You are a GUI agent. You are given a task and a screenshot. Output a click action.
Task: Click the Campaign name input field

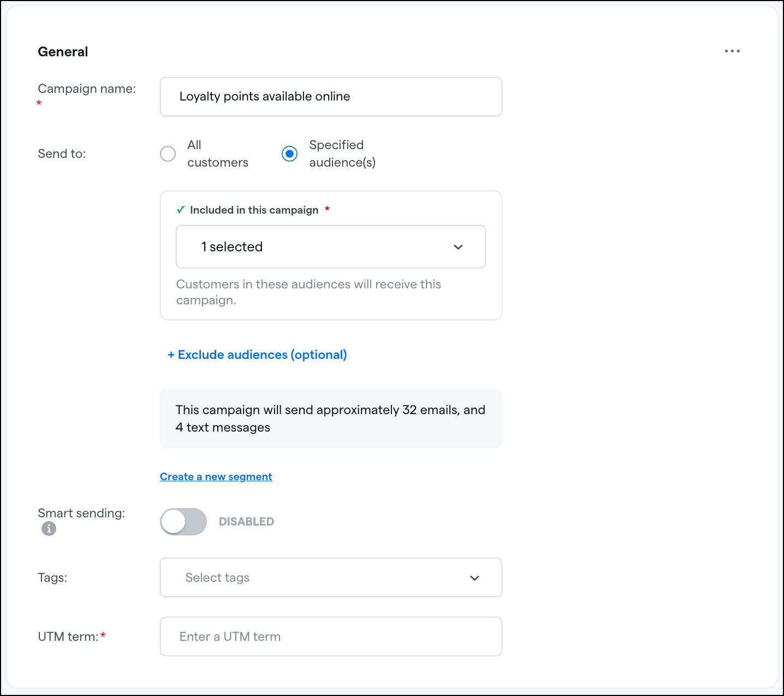[331, 97]
